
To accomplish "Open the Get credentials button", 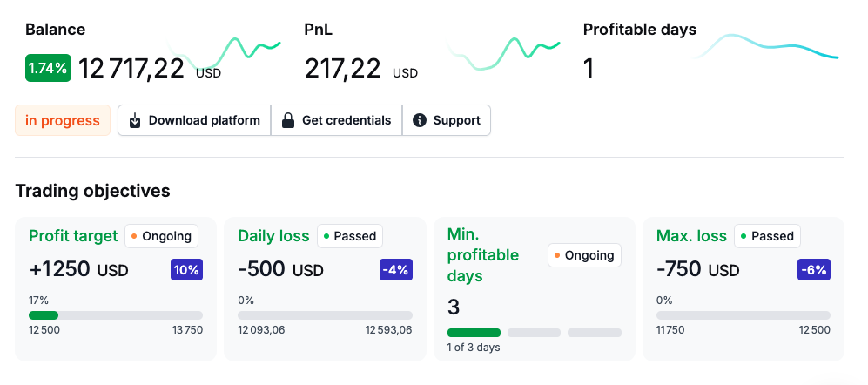I will pyautogui.click(x=336, y=121).
